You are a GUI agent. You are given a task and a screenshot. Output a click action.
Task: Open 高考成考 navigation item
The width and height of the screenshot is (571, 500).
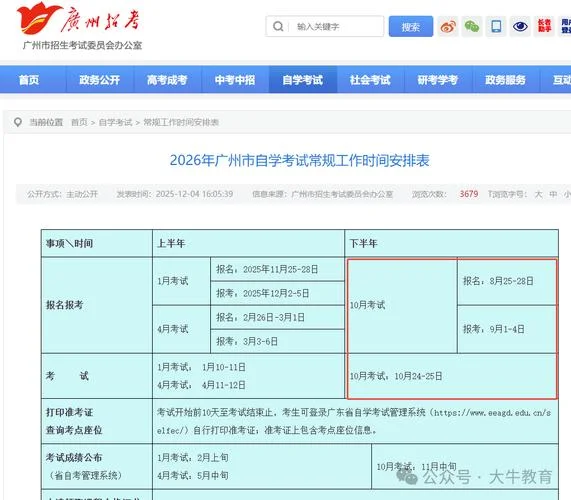(167, 80)
